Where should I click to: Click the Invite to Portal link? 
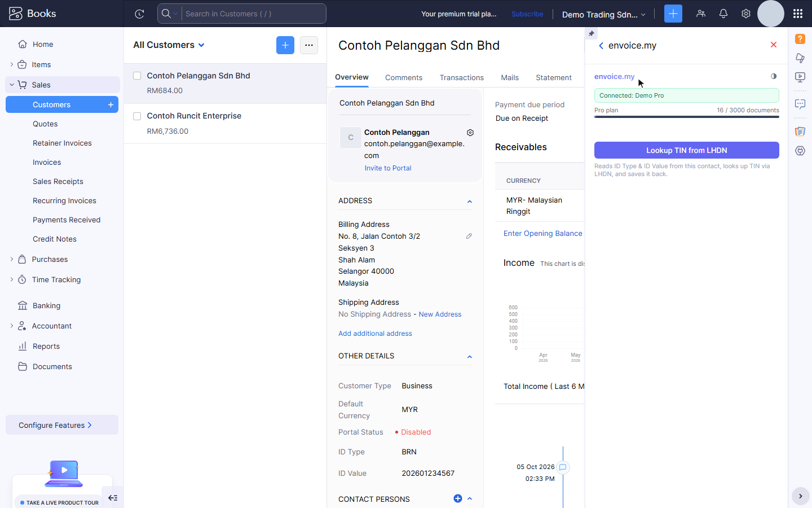[x=388, y=168]
